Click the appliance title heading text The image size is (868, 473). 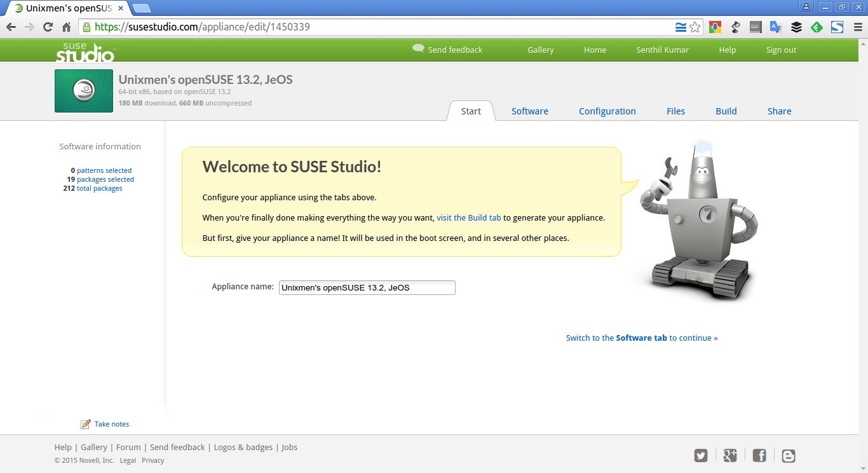pos(205,79)
